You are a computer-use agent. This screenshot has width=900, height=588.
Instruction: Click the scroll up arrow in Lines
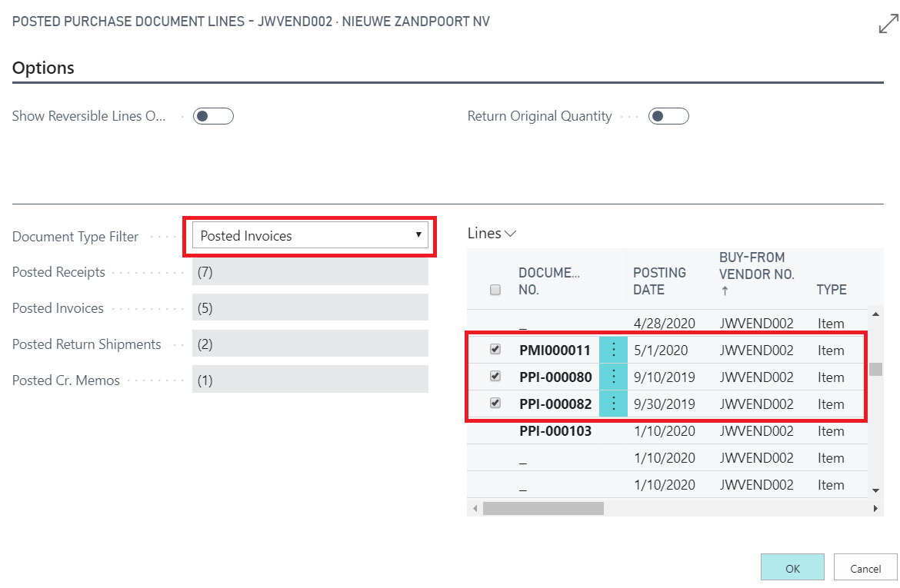[x=875, y=314]
